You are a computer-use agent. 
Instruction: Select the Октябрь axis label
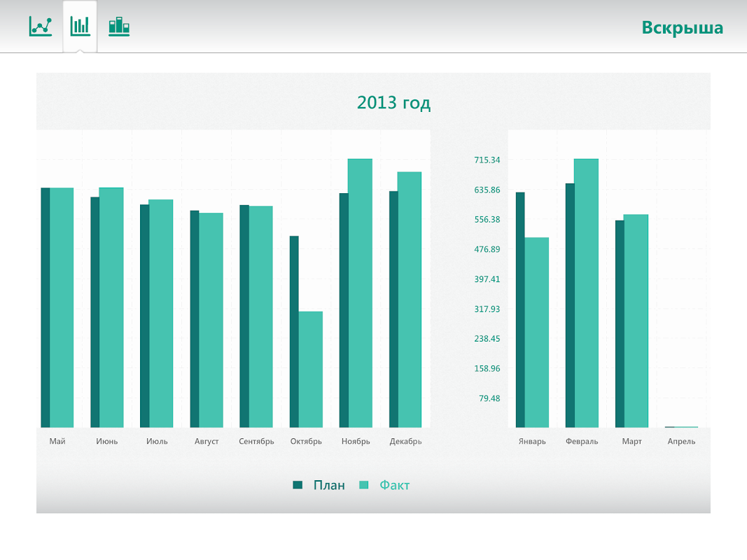[x=306, y=442]
